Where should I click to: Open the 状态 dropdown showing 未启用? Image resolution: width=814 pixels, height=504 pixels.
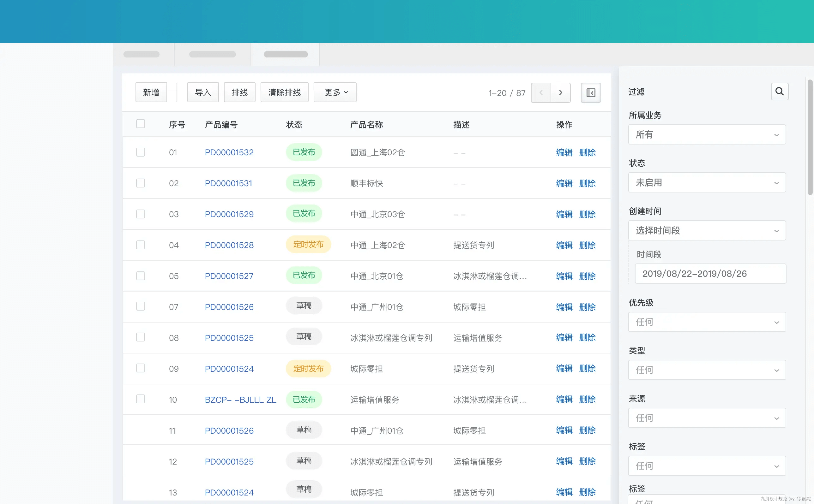point(707,183)
